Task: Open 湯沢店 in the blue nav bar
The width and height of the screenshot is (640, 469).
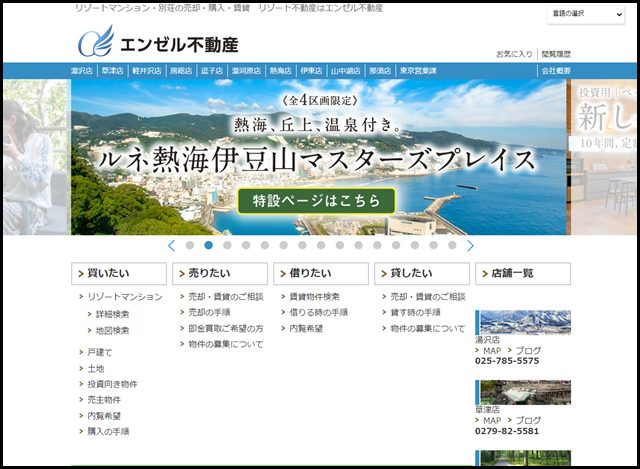Action: pos(82,71)
